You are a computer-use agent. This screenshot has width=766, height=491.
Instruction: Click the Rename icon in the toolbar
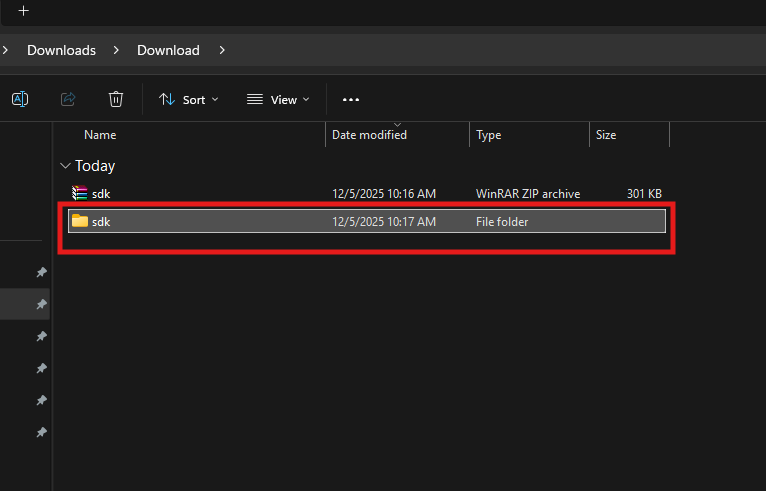click(x=20, y=99)
